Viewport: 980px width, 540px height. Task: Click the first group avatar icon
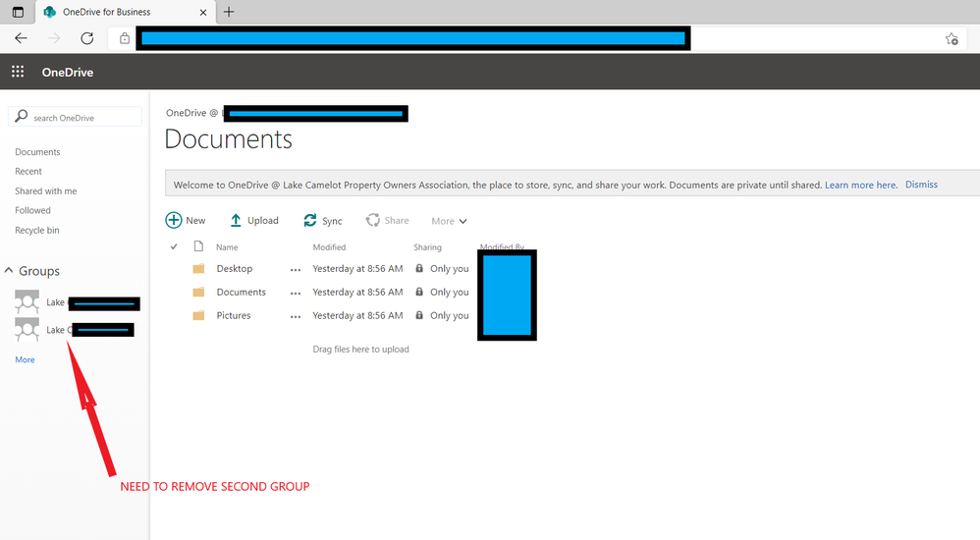point(27,301)
